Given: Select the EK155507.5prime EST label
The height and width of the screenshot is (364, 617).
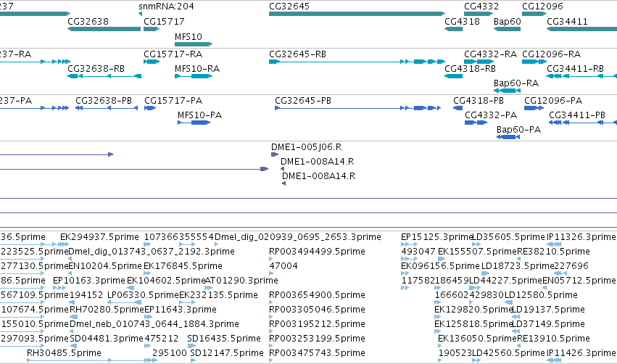Looking at the screenshot, I should click(x=477, y=251).
